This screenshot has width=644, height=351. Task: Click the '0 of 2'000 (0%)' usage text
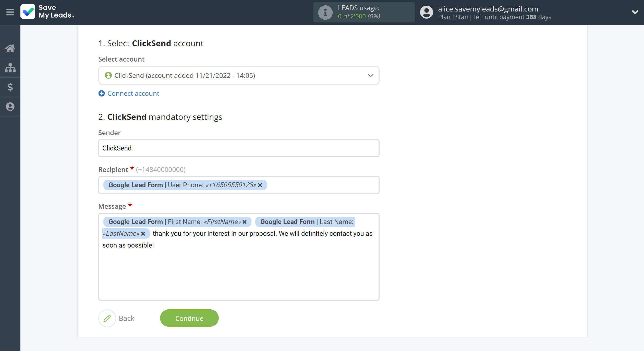pyautogui.click(x=359, y=16)
